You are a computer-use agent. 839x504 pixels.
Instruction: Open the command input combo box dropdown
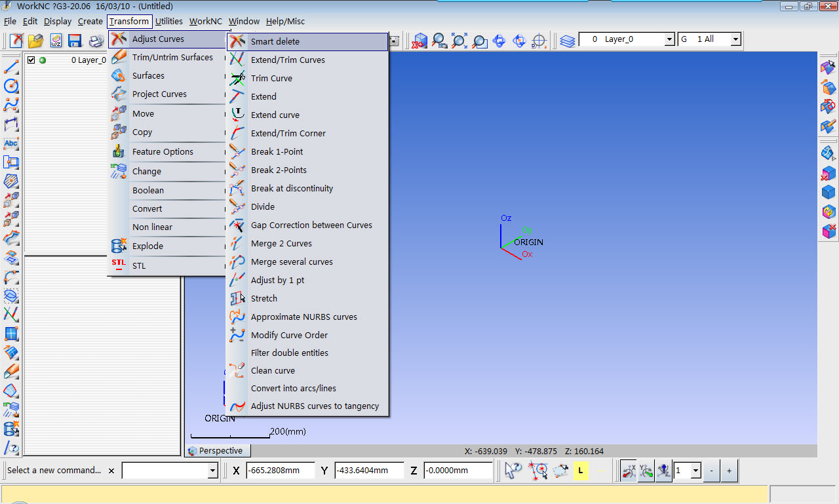pyautogui.click(x=212, y=471)
